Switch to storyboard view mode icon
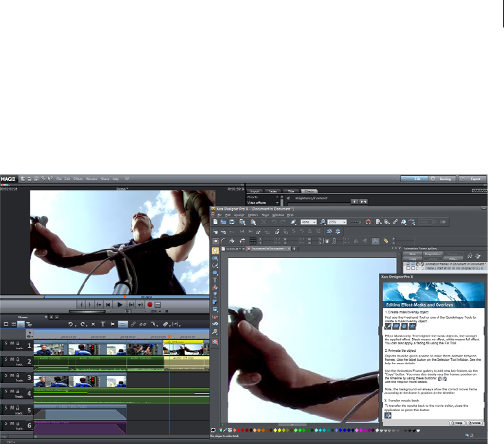 point(14,324)
